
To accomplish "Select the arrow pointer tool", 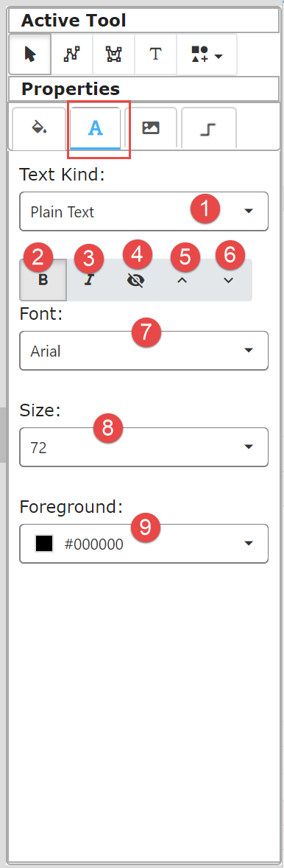I will 30,55.
